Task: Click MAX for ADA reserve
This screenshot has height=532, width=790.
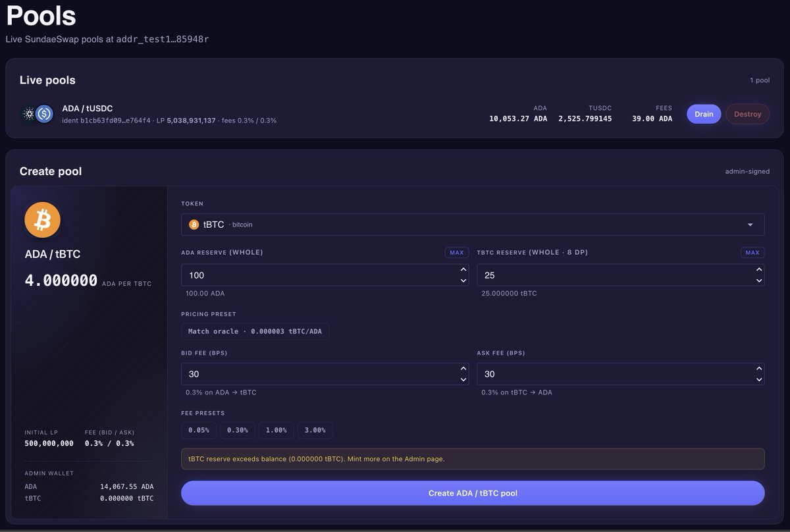Action: (x=457, y=252)
